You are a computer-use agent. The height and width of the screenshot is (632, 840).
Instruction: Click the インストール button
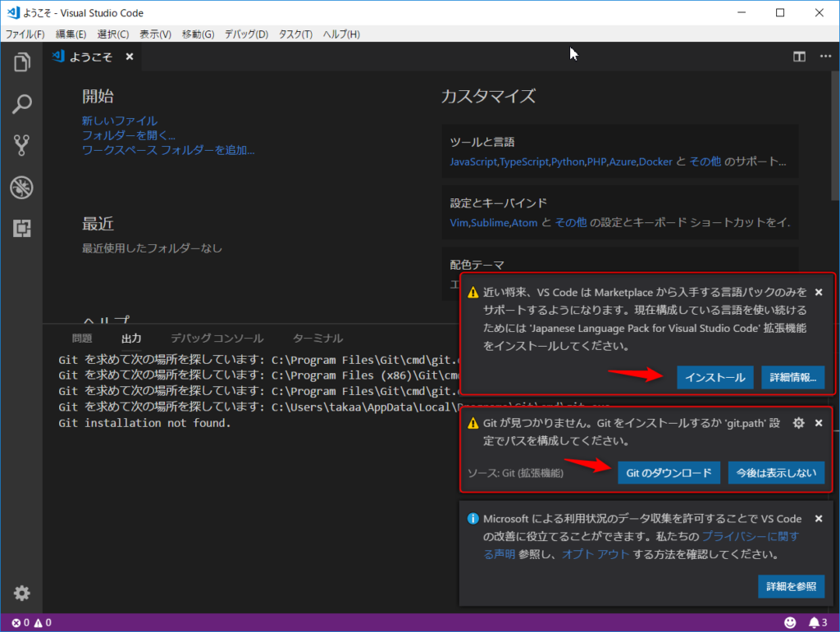pyautogui.click(x=715, y=377)
